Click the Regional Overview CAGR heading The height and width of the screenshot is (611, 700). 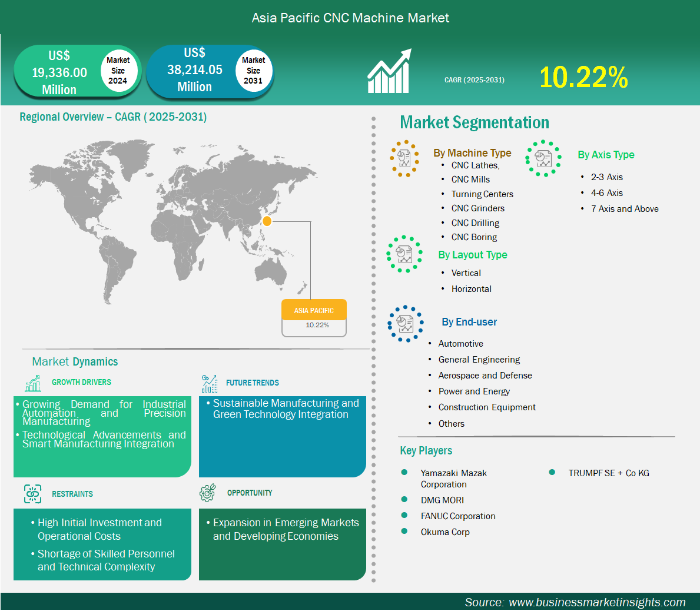click(113, 117)
